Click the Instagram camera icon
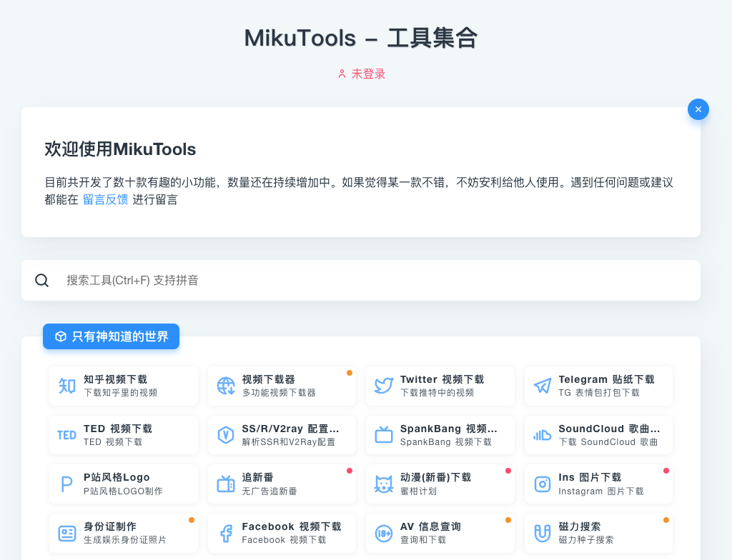Viewport: 732px width, 560px height. [x=543, y=484]
